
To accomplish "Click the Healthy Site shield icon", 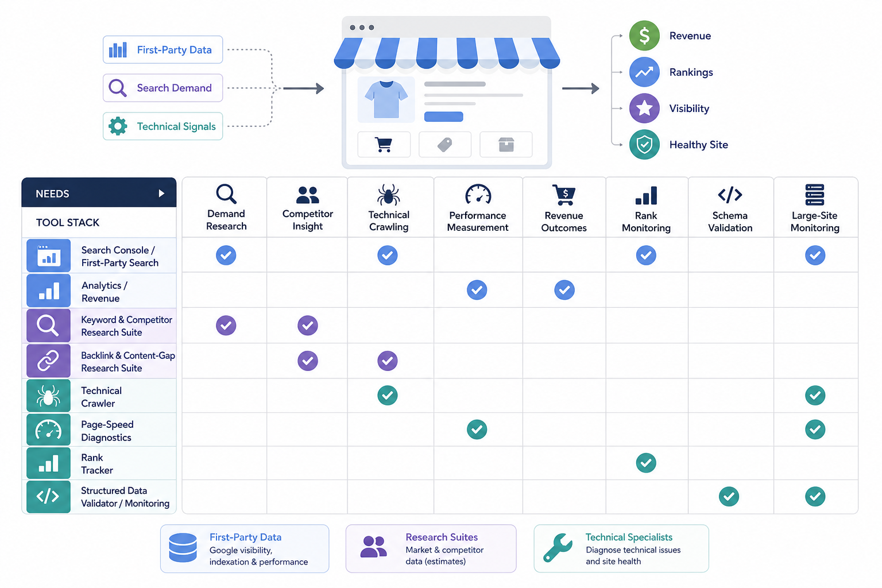I will (644, 144).
